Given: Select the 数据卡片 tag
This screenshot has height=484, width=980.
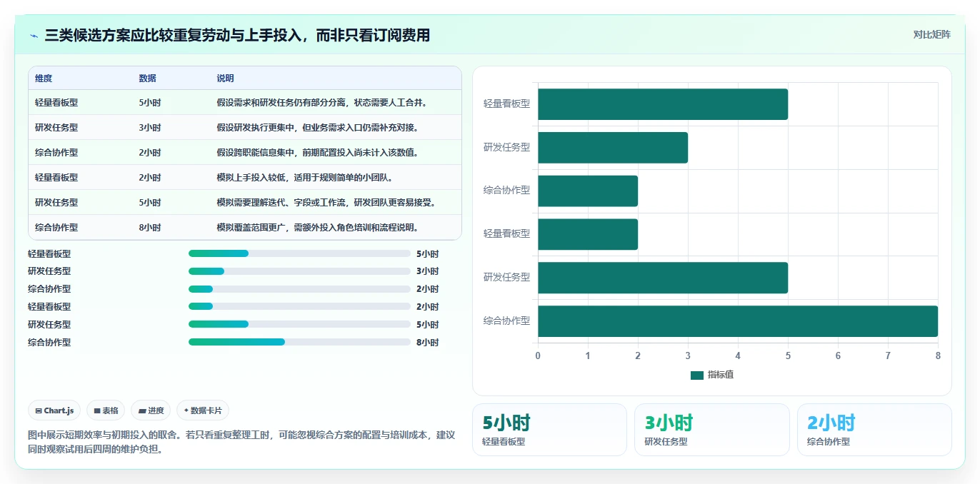Looking at the screenshot, I should (x=203, y=410).
